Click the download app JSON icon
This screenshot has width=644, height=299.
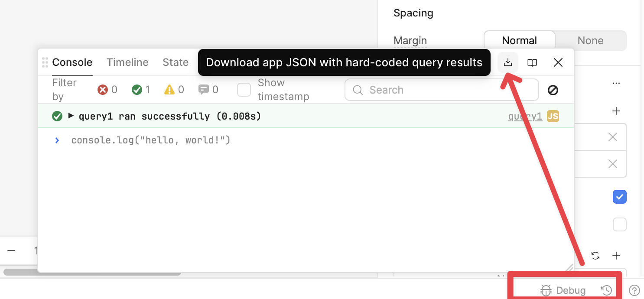508,62
